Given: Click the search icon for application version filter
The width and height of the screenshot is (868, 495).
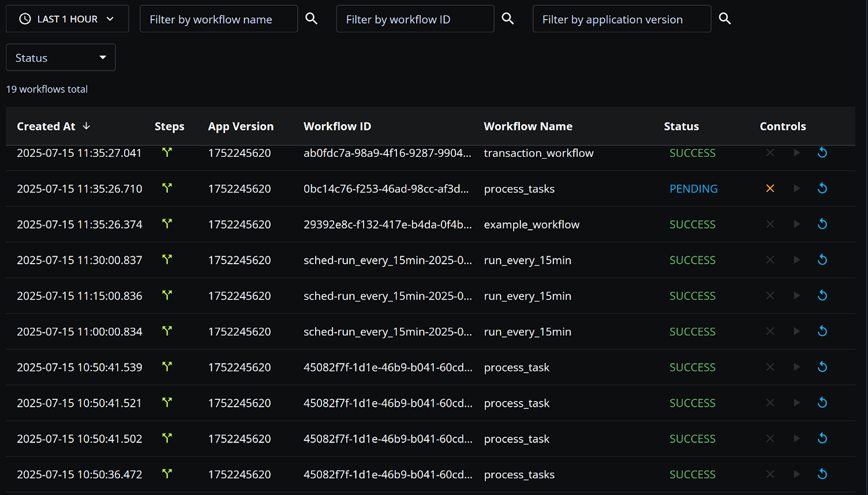Looking at the screenshot, I should tap(725, 18).
